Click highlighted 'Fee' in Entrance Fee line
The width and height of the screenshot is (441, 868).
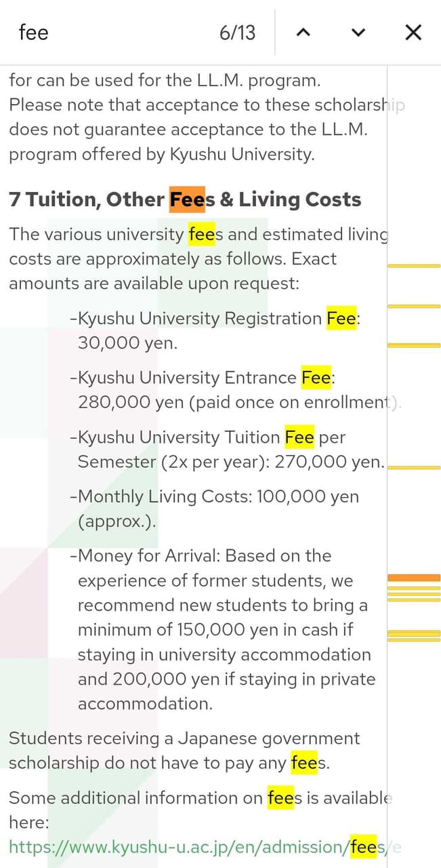[316, 378]
